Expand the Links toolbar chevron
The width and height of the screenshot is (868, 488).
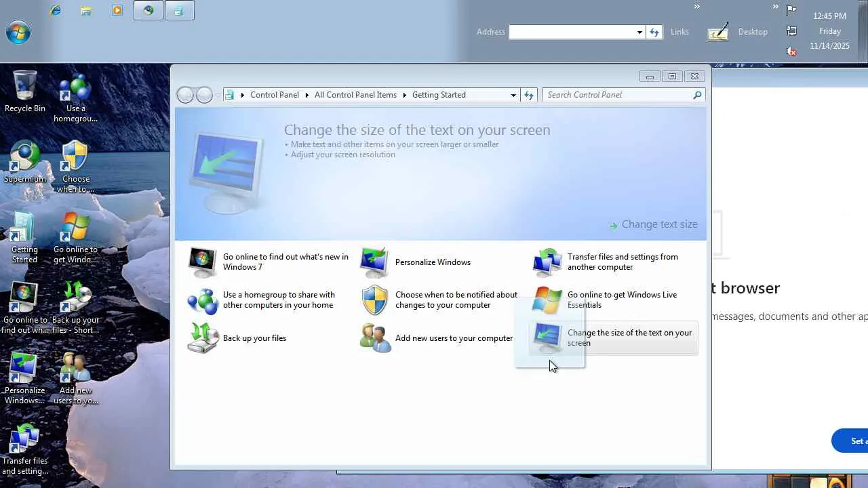tap(696, 7)
